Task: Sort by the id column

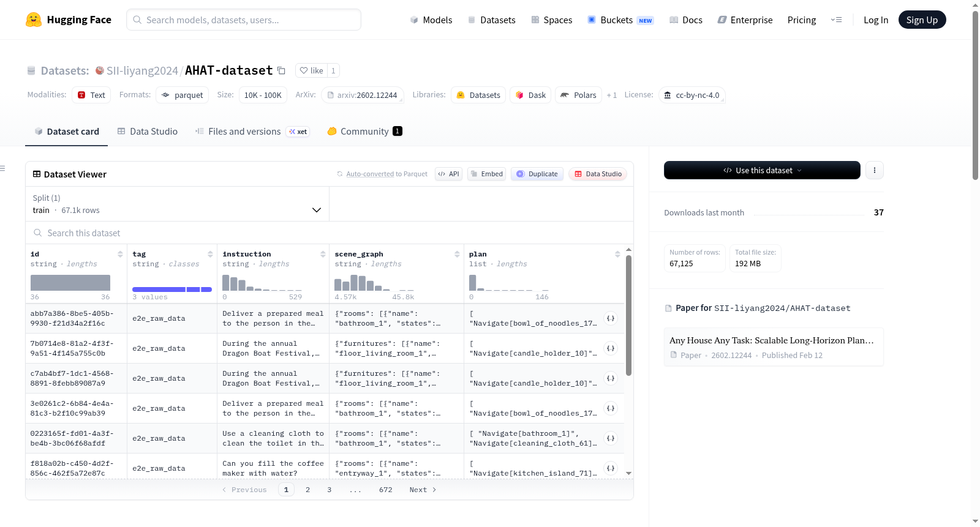Action: (x=120, y=254)
